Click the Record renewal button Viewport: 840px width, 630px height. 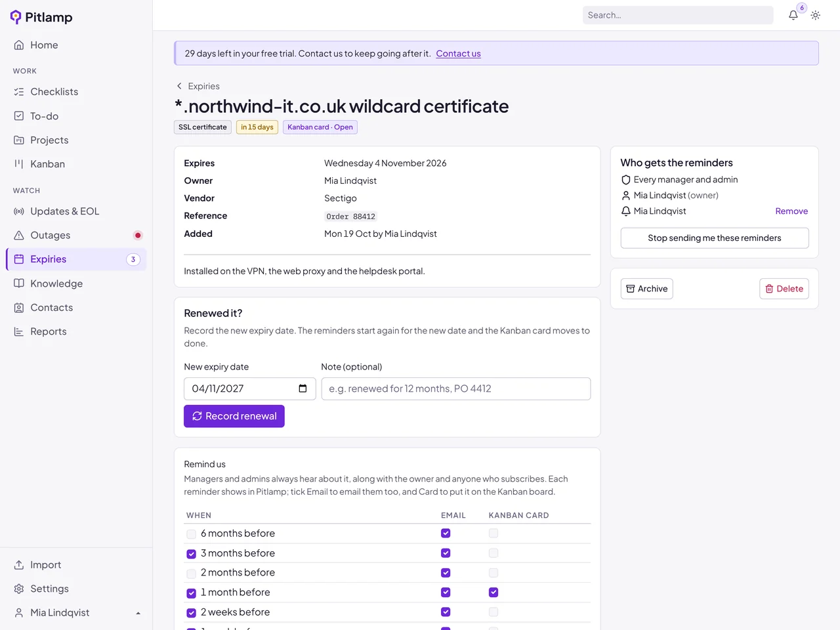point(234,416)
